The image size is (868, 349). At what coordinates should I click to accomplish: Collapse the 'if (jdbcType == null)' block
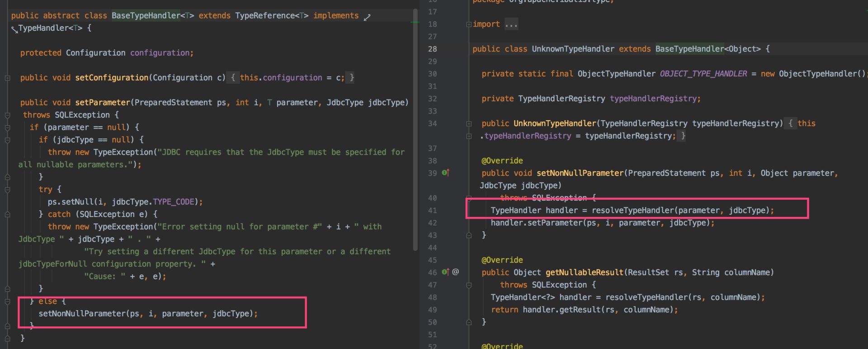(x=7, y=140)
